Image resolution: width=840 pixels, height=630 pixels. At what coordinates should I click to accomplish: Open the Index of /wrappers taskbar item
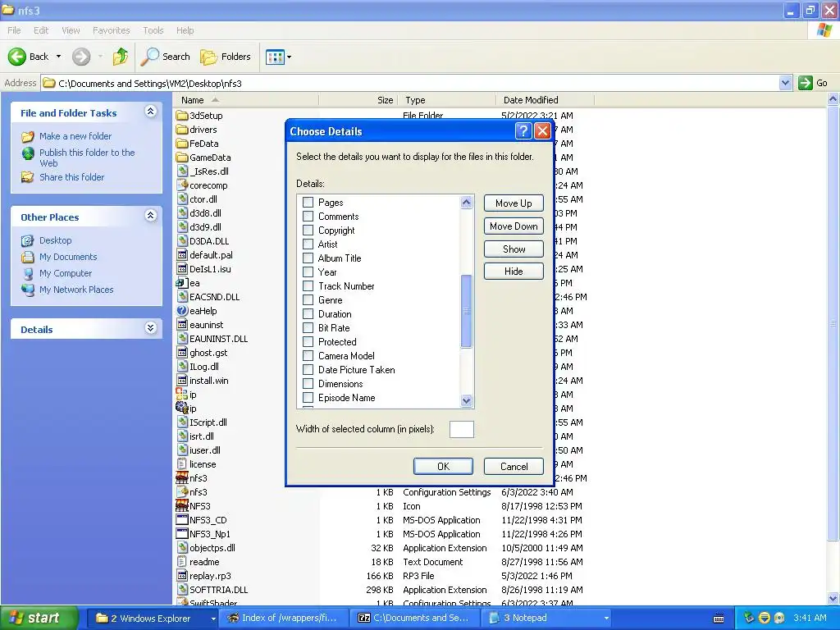coord(283,619)
